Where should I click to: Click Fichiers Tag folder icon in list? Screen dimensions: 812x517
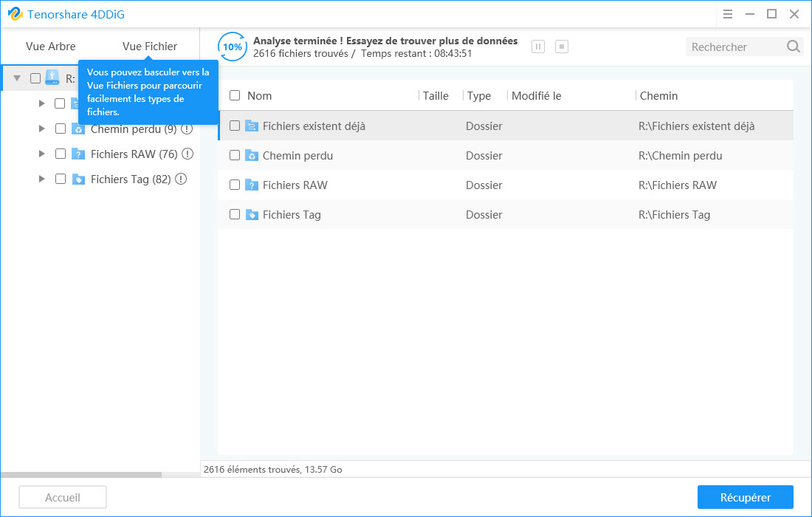point(252,214)
